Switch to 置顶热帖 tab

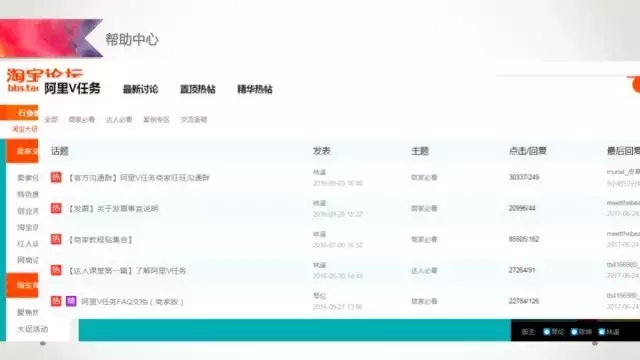(x=198, y=89)
